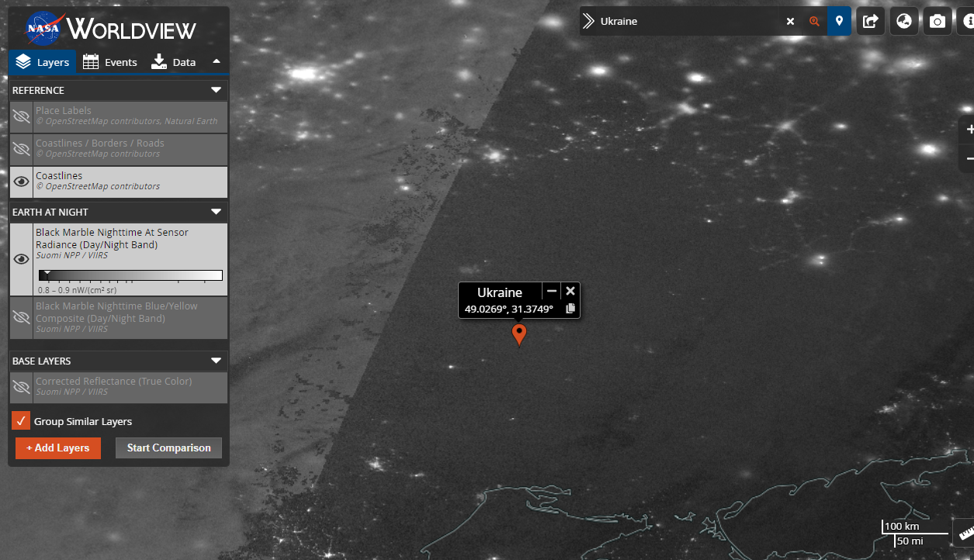Viewport: 974px width, 560px height.
Task: Show the Place Labels layer
Action: [x=22, y=116]
